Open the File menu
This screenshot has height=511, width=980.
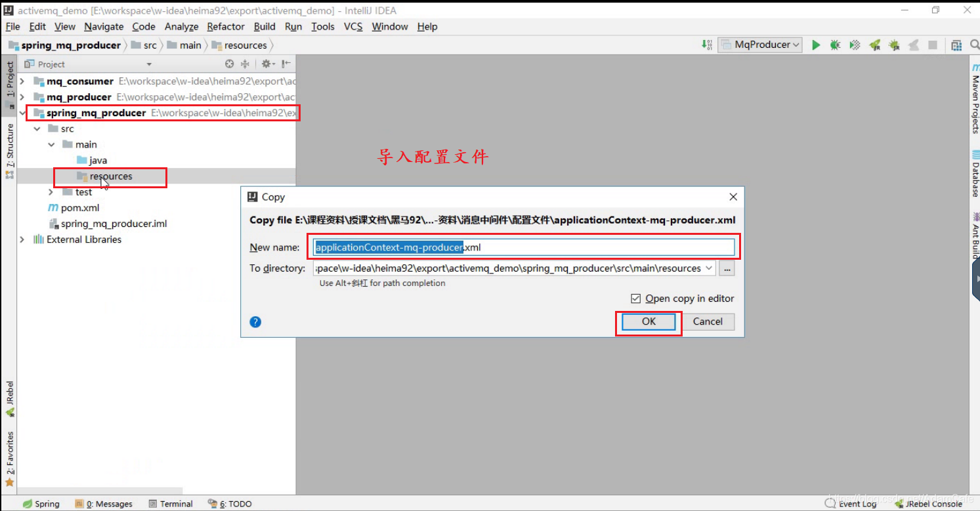point(13,26)
